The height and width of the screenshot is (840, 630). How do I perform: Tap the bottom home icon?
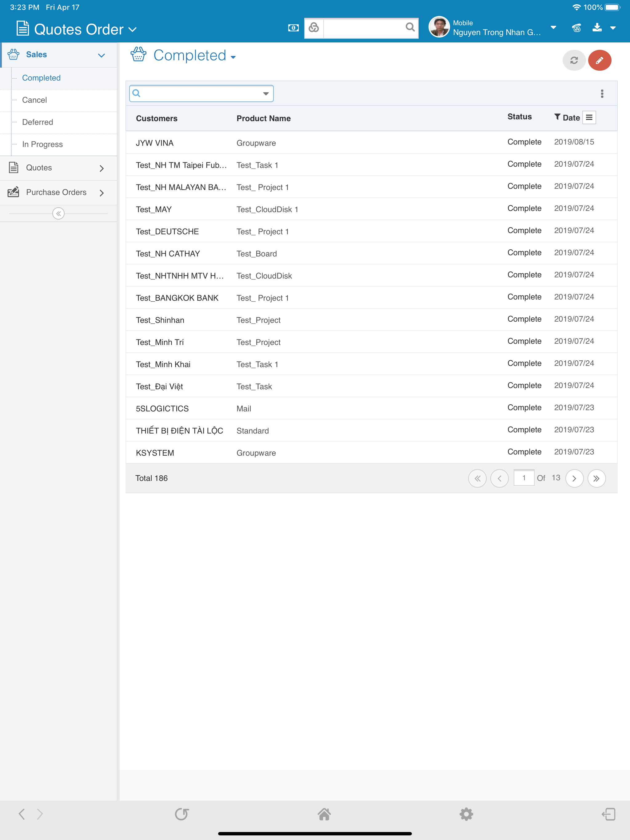(324, 814)
